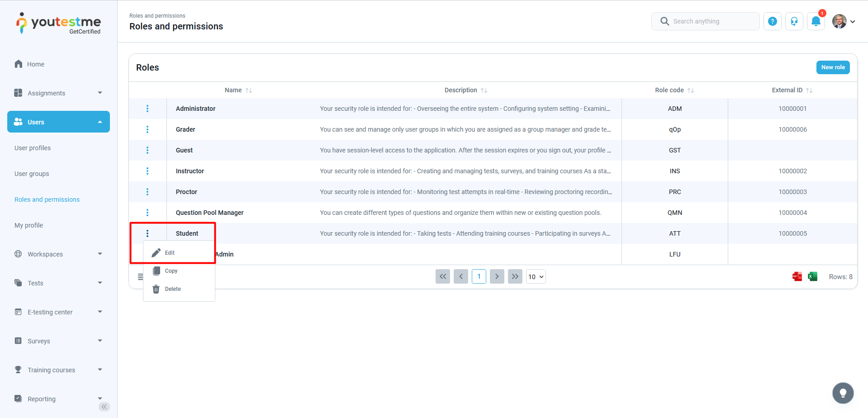Open the rows-per-page dropdown
This screenshot has height=418, width=868.
tap(536, 277)
